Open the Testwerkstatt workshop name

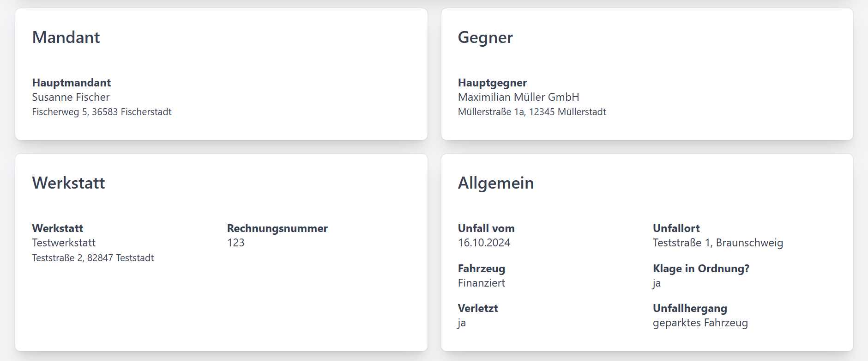pyautogui.click(x=64, y=243)
